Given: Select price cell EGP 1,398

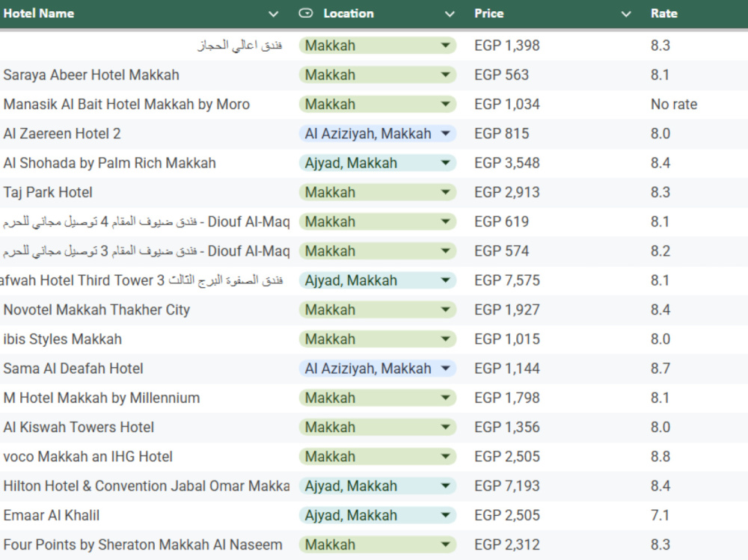Looking at the screenshot, I should point(507,46).
